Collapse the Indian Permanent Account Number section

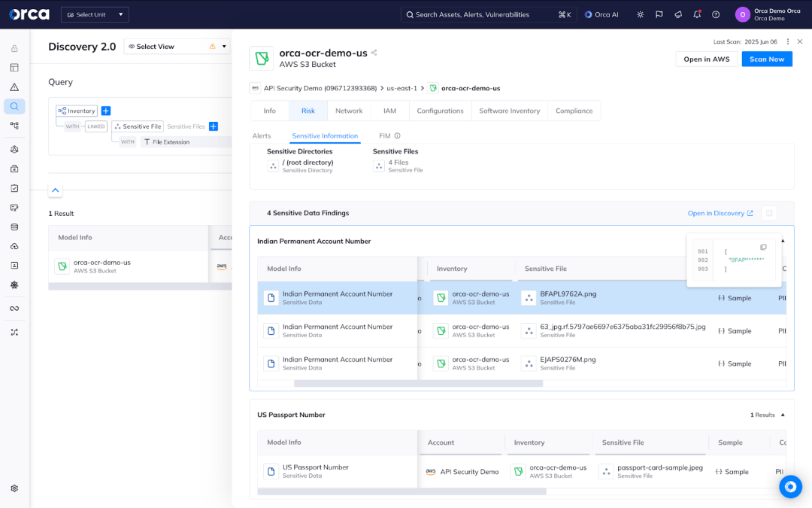tap(783, 241)
